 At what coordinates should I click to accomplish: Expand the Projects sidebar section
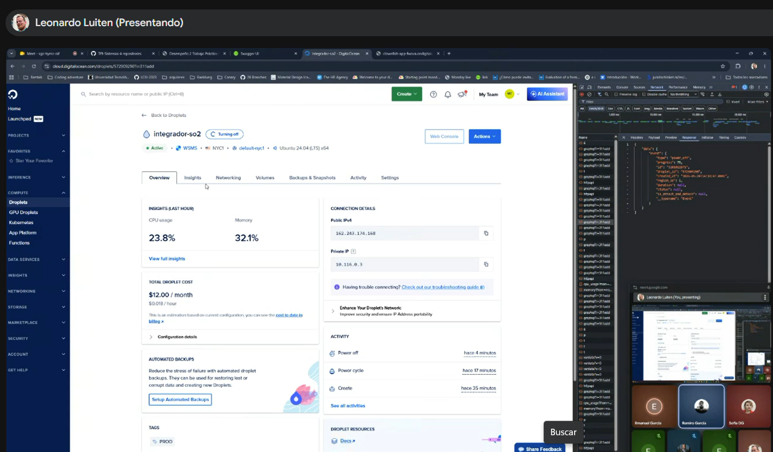click(x=36, y=135)
